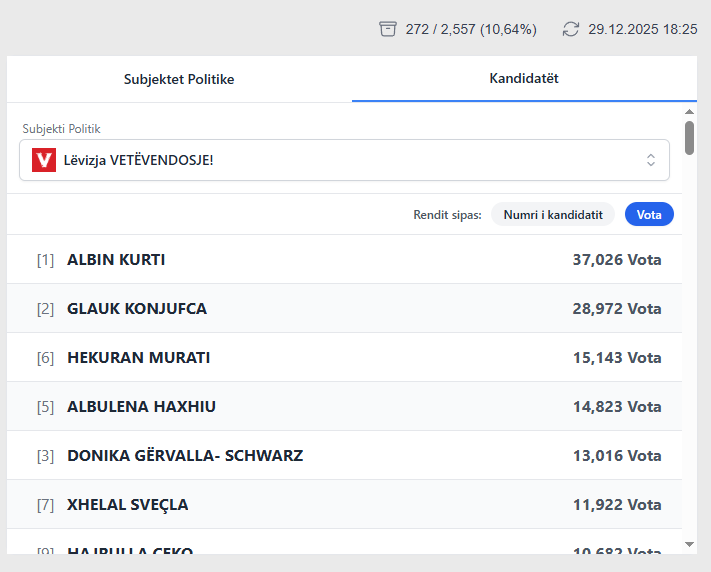Select the Glauk Konjufca row
The height and width of the screenshot is (572, 711).
click(x=344, y=309)
